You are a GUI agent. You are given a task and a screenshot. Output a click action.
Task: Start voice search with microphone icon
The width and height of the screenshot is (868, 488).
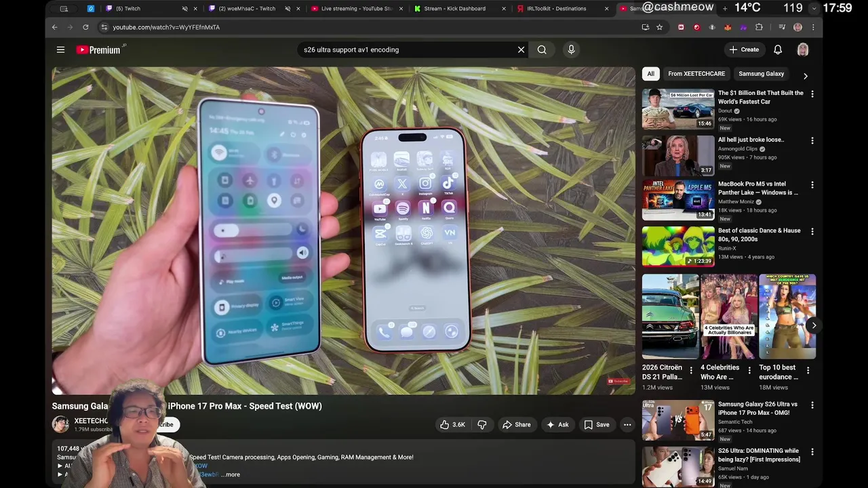coord(571,49)
